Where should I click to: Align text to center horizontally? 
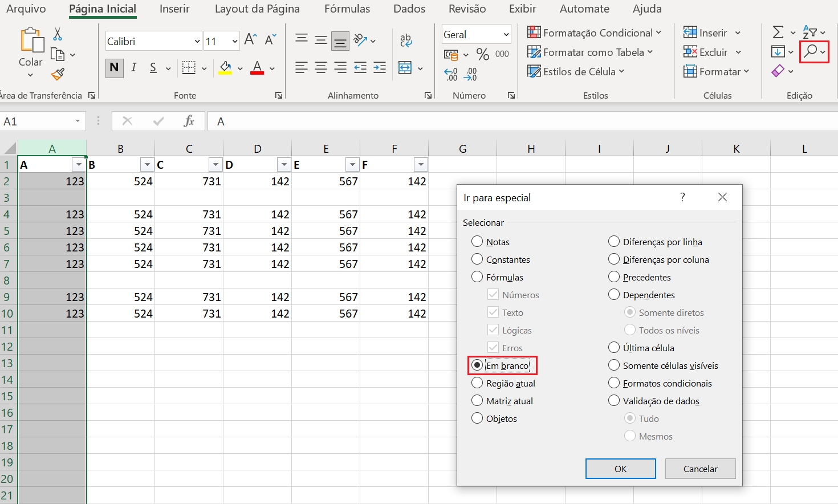coord(321,68)
